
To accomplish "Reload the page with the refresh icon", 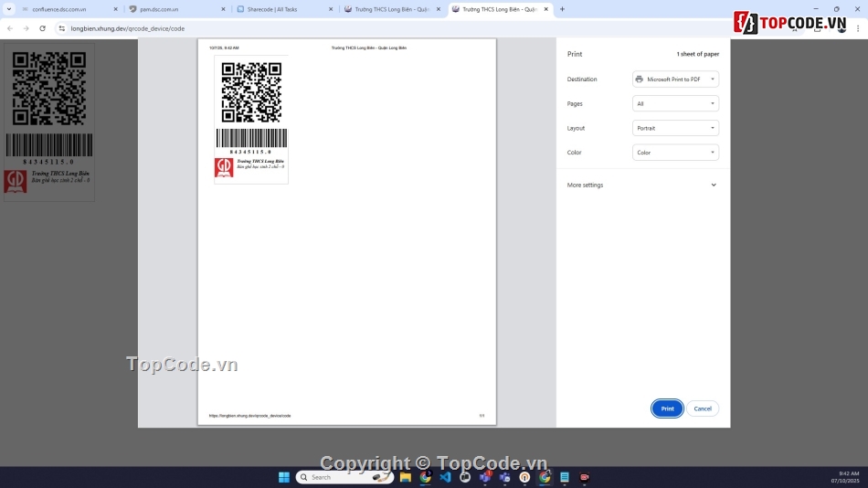I will point(42,28).
